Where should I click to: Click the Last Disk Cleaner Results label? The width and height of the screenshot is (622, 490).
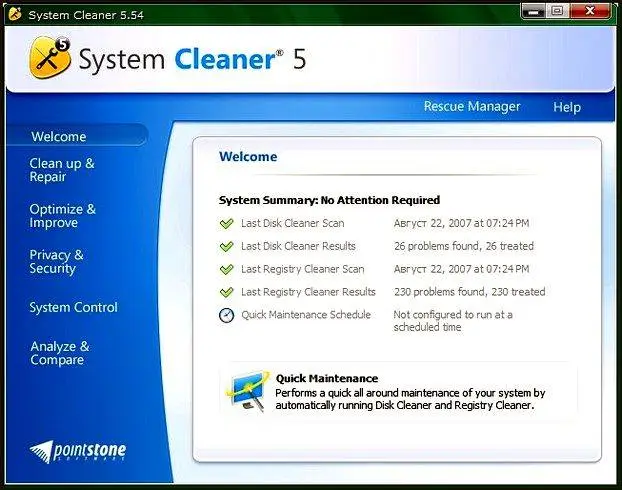pos(298,246)
